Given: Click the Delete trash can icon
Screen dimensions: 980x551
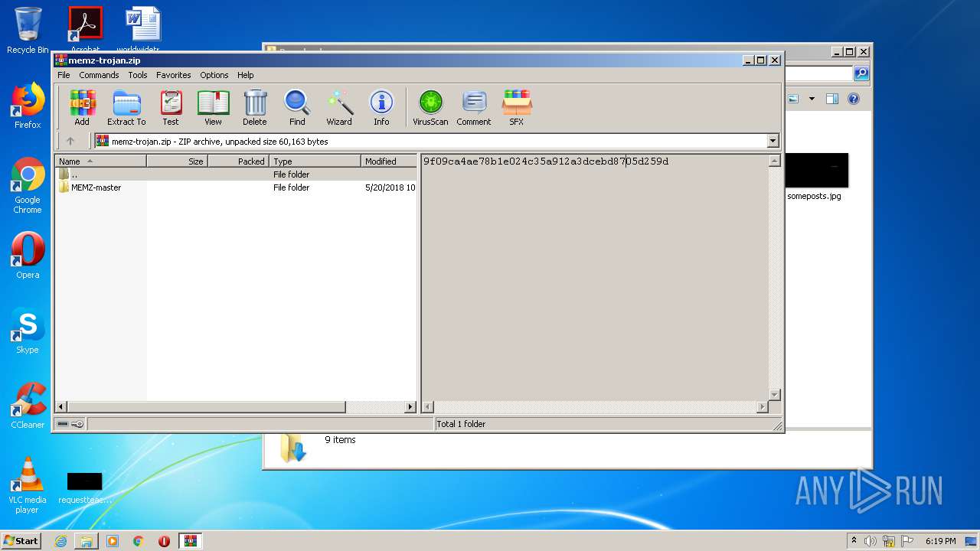Looking at the screenshot, I should pos(255,107).
